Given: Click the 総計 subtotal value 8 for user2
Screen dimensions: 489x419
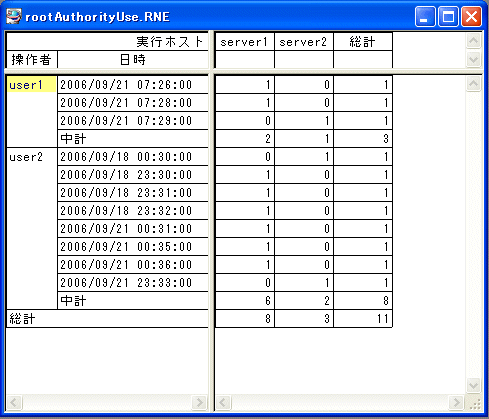Looking at the screenshot, I should [363, 301].
